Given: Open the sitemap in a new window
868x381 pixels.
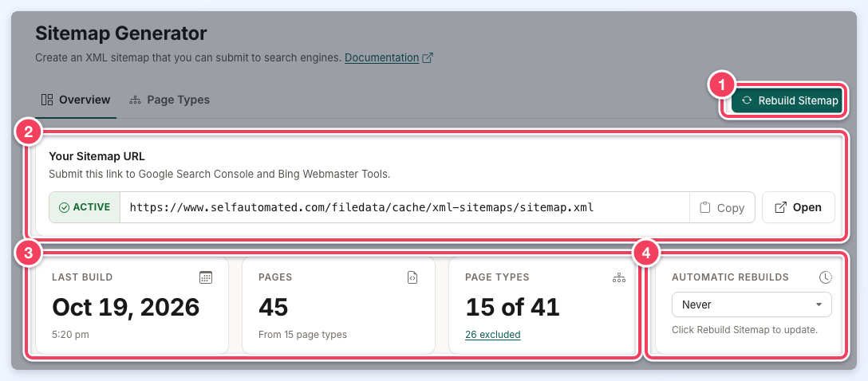Looking at the screenshot, I should (x=799, y=207).
